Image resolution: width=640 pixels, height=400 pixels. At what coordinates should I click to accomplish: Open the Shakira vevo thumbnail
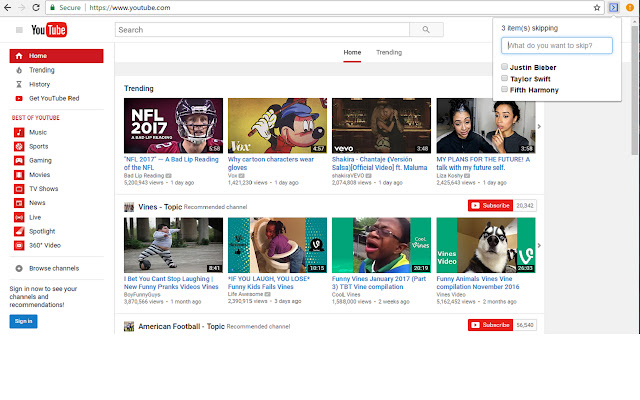tap(381, 125)
